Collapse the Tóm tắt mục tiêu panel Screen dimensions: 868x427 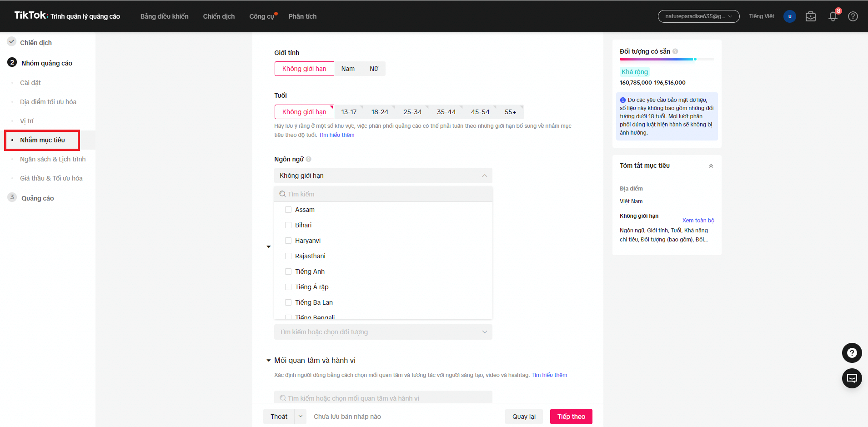tap(711, 166)
